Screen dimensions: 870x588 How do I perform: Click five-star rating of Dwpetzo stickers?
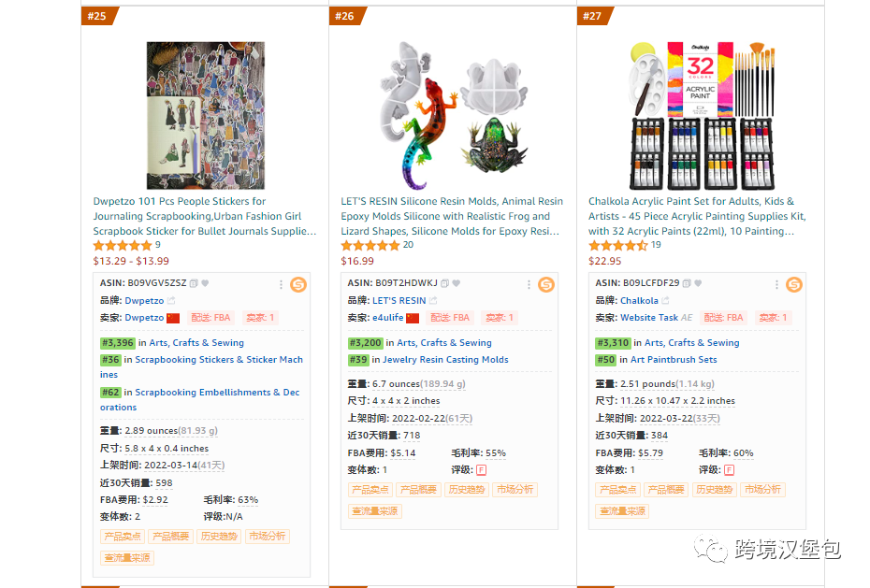pos(122,246)
